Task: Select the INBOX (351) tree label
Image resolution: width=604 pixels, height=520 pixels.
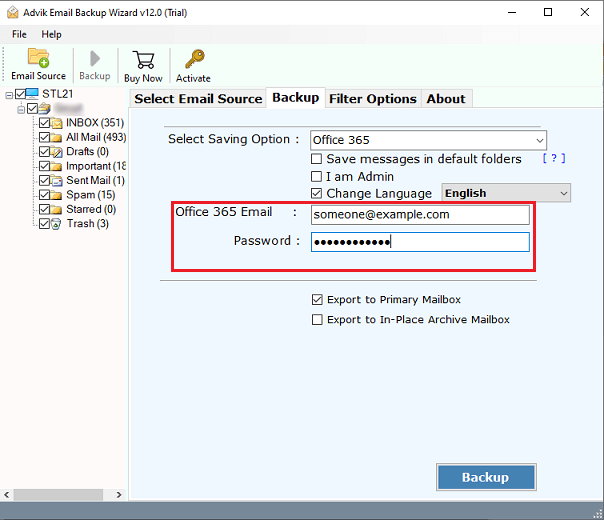Action: [x=95, y=123]
